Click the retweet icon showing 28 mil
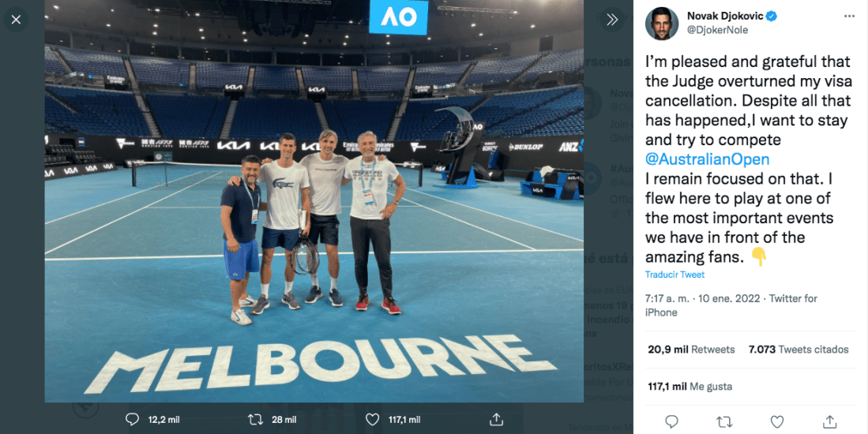The image size is (868, 434). point(255,420)
